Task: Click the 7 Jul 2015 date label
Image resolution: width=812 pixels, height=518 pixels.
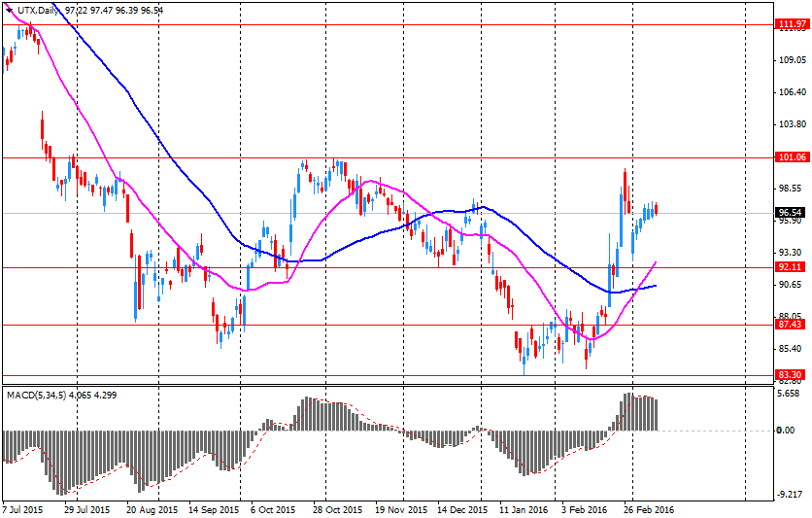Action: coord(22,510)
